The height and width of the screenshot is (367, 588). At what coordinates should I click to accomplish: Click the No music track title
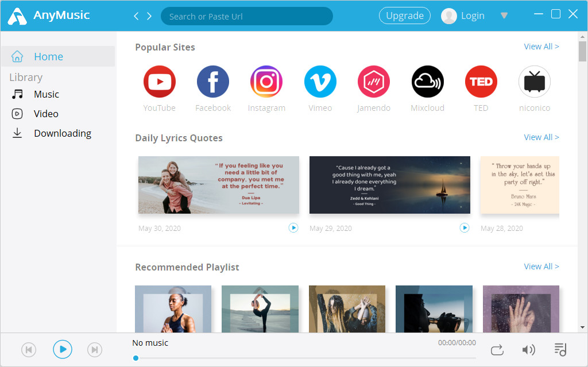150,343
